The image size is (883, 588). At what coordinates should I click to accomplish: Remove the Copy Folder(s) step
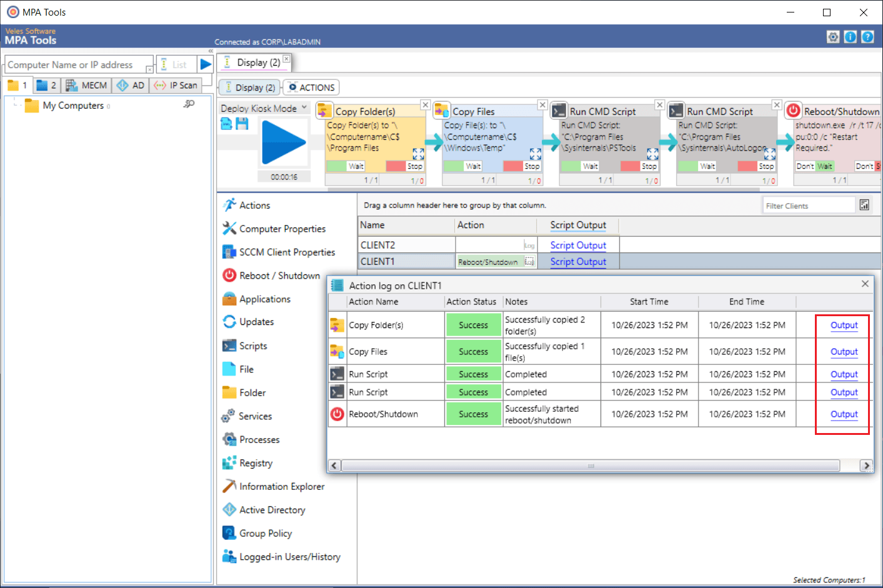(425, 105)
